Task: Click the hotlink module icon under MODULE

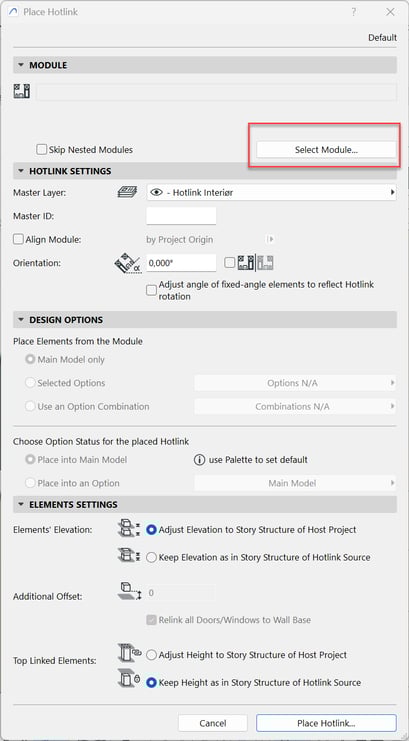Action: 22,91
